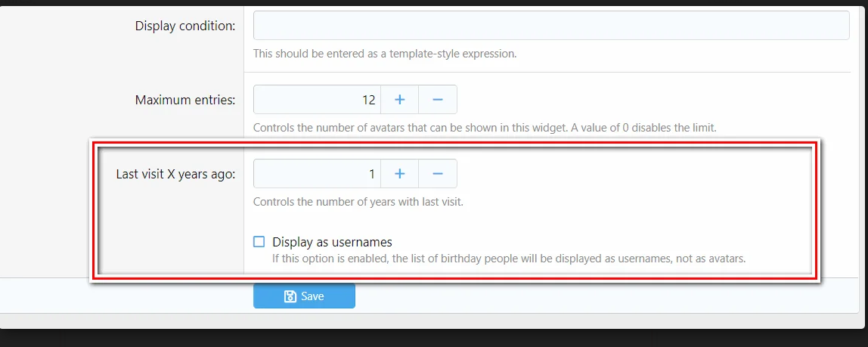Click the 'Last visit X years ago:' label
The height and width of the screenshot is (347, 868).
[175, 174]
